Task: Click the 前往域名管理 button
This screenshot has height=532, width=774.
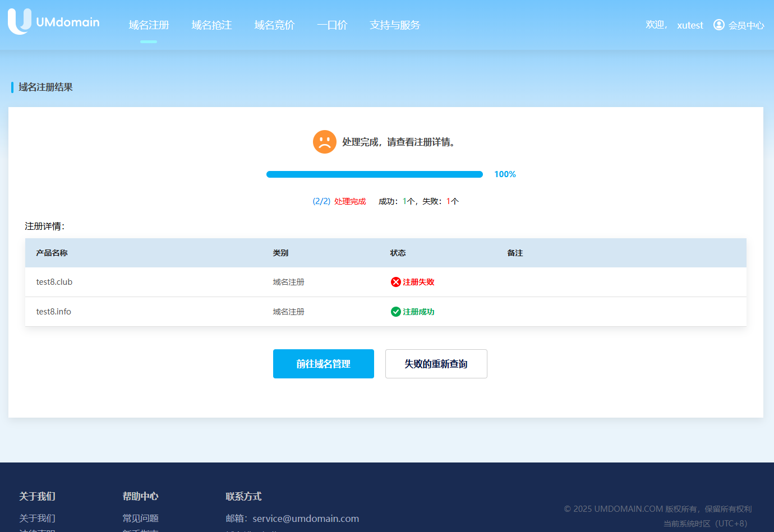Action: (323, 364)
